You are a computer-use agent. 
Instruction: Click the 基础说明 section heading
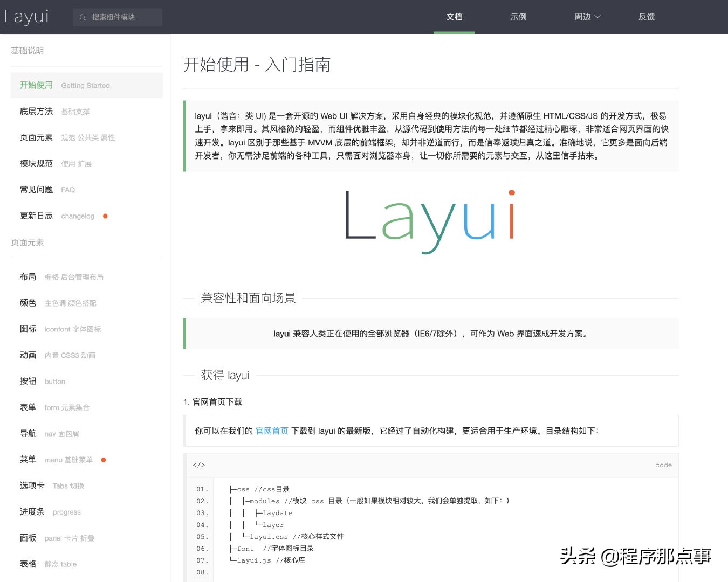tap(28, 51)
